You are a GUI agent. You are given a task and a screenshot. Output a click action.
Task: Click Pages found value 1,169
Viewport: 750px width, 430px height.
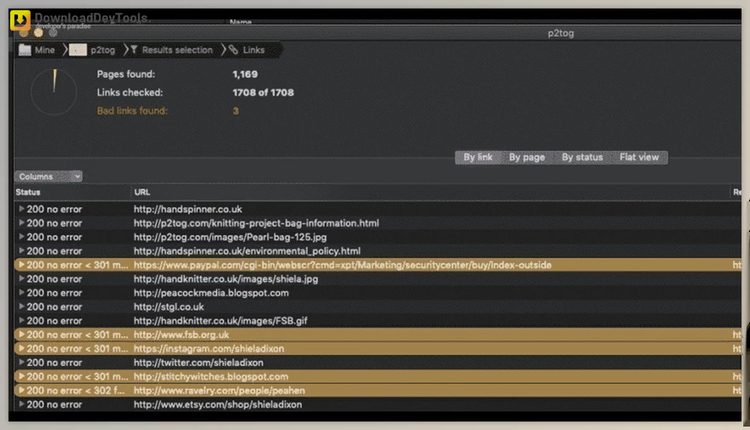coord(245,74)
